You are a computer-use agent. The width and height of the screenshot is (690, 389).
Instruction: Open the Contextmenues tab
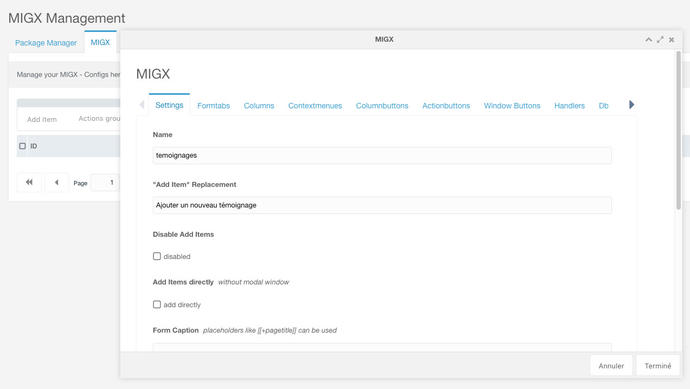point(315,106)
